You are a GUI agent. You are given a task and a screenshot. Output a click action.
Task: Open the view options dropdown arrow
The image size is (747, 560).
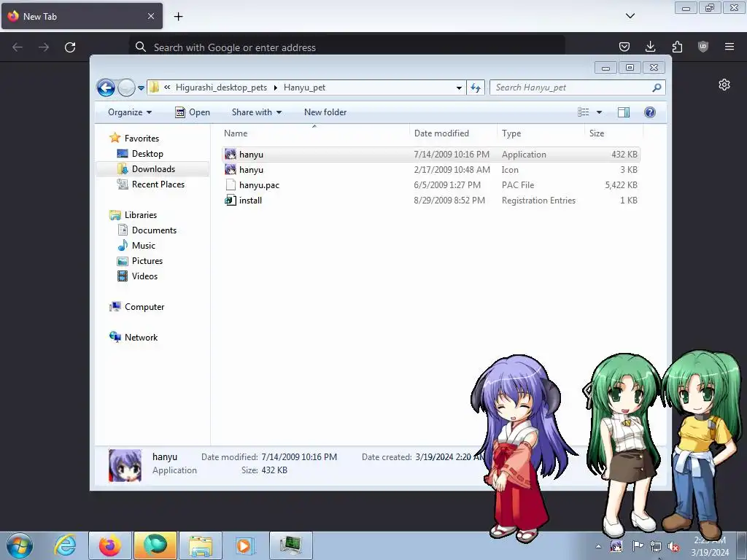pyautogui.click(x=600, y=112)
